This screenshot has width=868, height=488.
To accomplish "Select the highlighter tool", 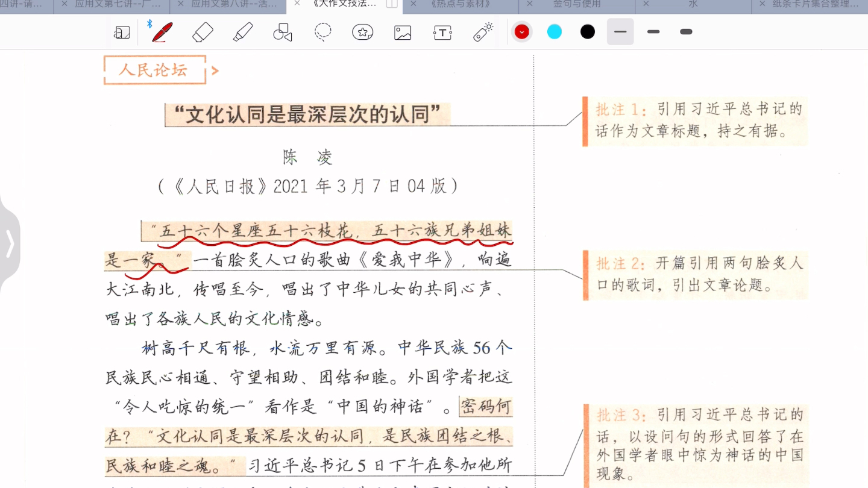I will coord(243,32).
